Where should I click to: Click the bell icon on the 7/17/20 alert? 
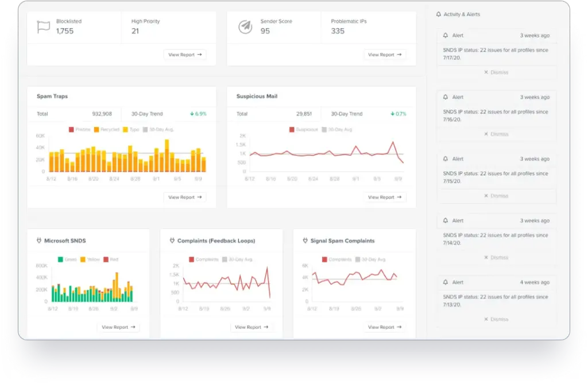pos(446,36)
